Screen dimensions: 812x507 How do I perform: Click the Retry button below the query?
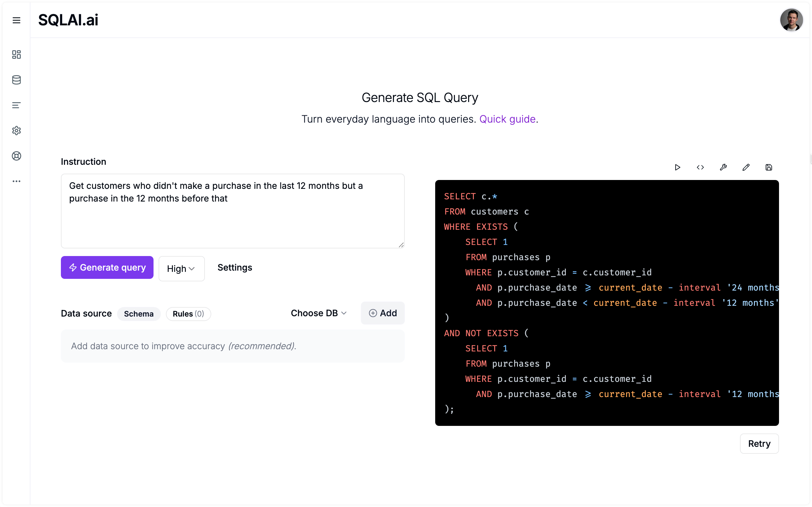pos(759,443)
